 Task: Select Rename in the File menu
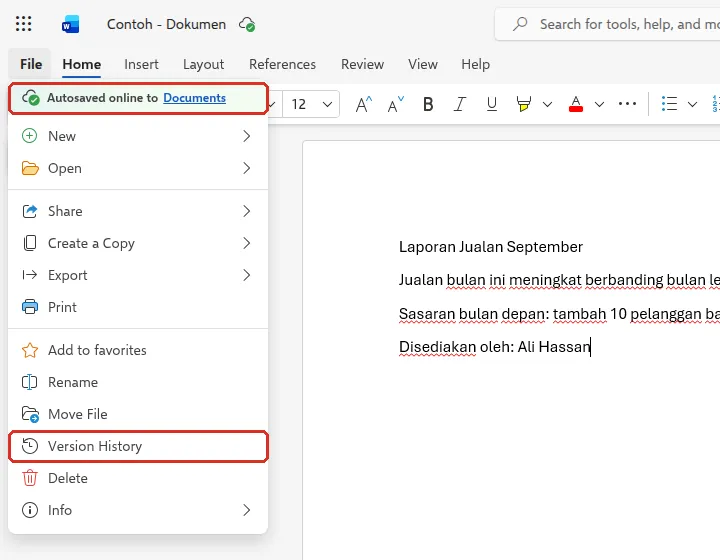coord(138,382)
